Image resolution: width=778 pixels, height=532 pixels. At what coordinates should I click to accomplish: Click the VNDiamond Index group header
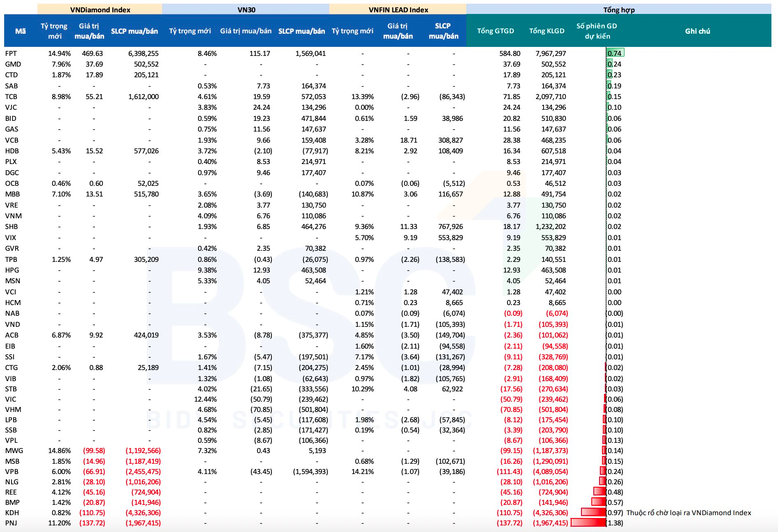[100, 9]
